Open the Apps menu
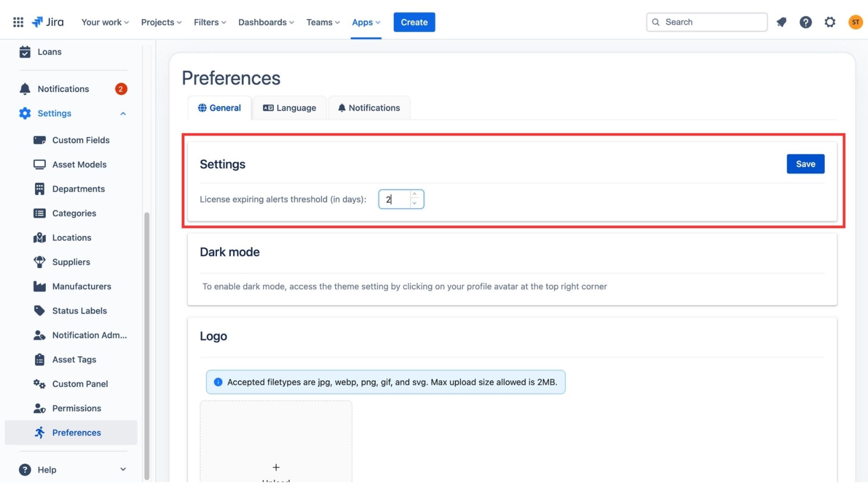This screenshot has height=488, width=868. tap(365, 21)
